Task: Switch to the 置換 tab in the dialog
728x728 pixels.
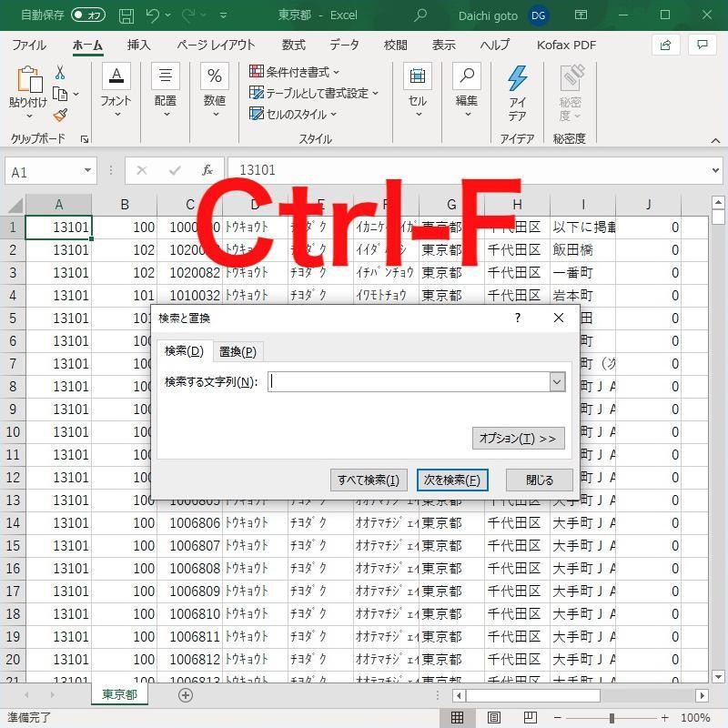Action: click(x=237, y=350)
